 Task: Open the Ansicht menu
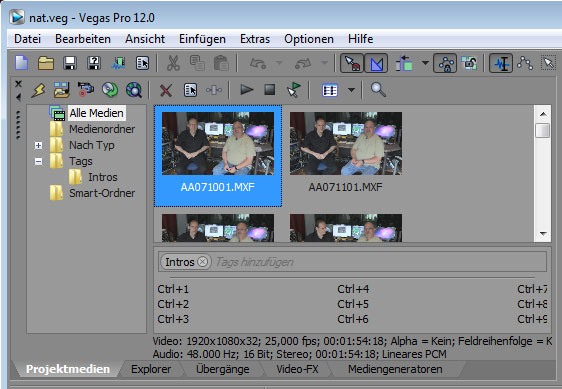click(145, 39)
